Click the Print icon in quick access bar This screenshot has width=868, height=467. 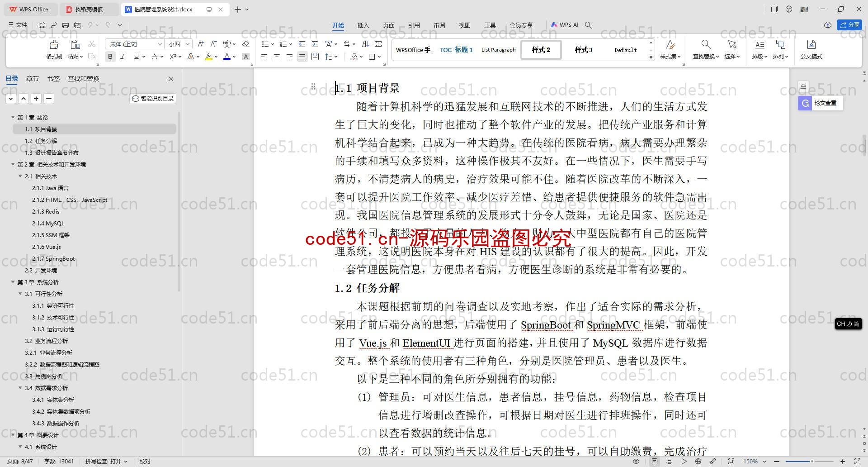click(66, 25)
